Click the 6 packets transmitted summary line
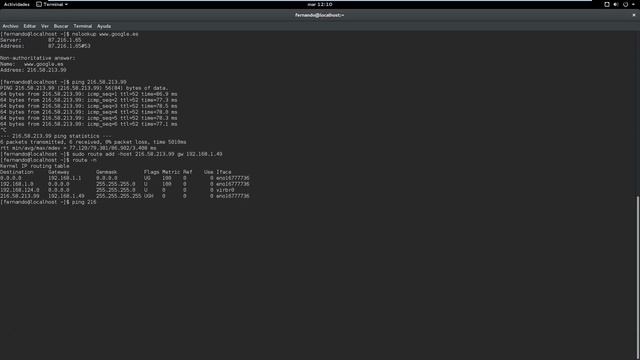640x360 pixels. click(x=93, y=142)
